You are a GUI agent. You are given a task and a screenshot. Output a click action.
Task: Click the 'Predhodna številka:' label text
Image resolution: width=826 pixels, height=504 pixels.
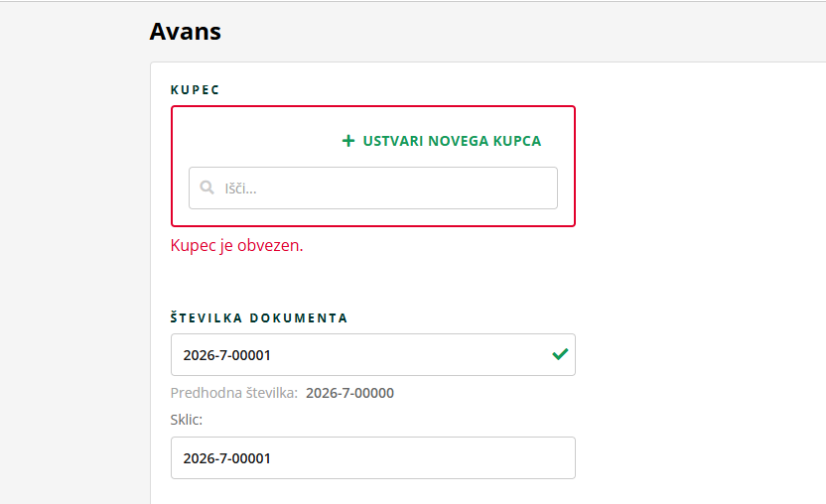(x=233, y=393)
